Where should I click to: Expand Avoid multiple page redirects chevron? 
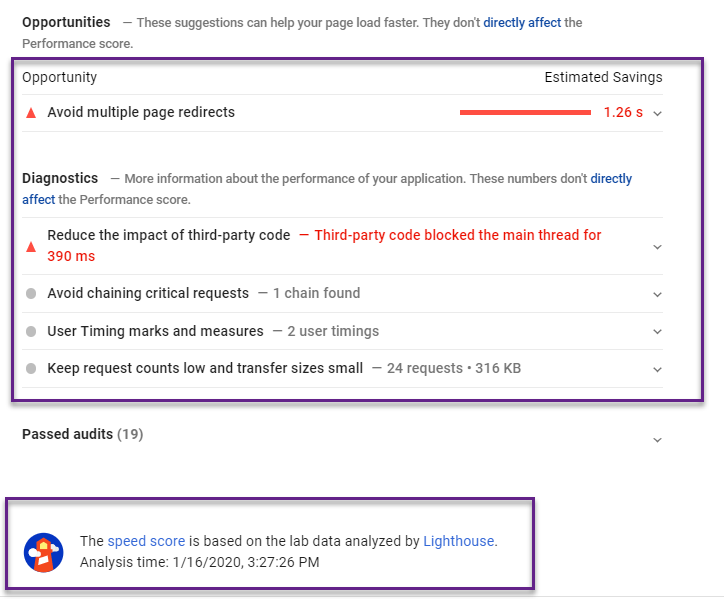[657, 114]
